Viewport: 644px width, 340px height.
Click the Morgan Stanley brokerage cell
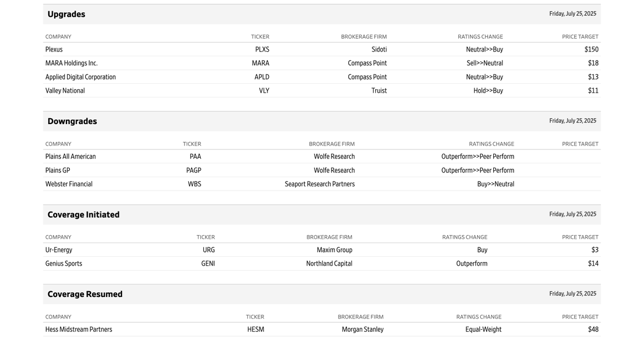tap(363, 330)
